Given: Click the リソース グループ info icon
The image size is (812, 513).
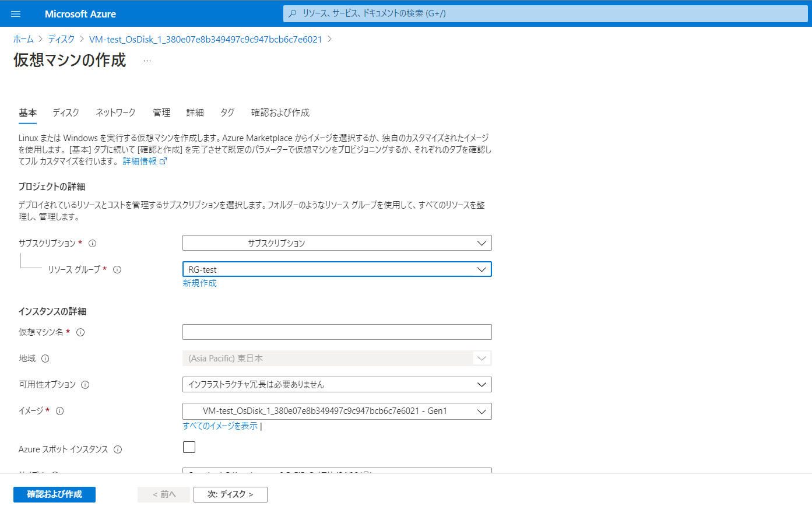Looking at the screenshot, I should 117,269.
